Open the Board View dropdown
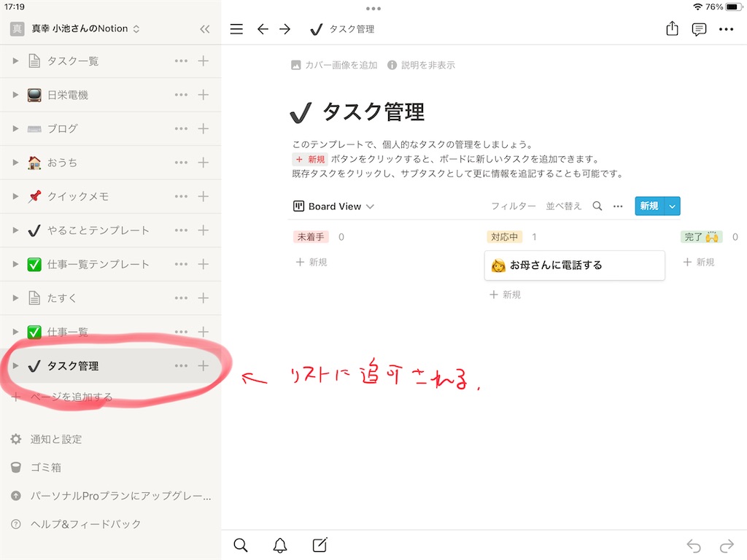Screen dimensions: 747x560 333,206
